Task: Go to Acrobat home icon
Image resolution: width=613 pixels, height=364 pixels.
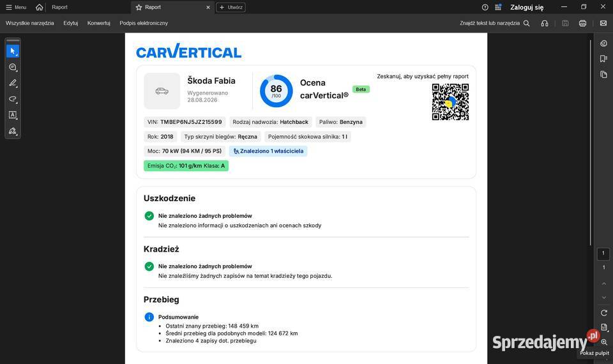Action: point(39,7)
